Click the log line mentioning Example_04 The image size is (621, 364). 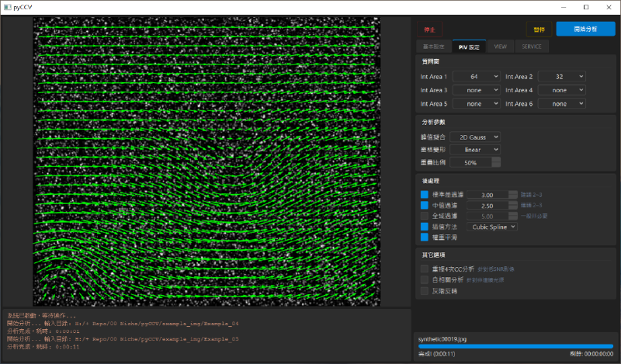[123, 324]
